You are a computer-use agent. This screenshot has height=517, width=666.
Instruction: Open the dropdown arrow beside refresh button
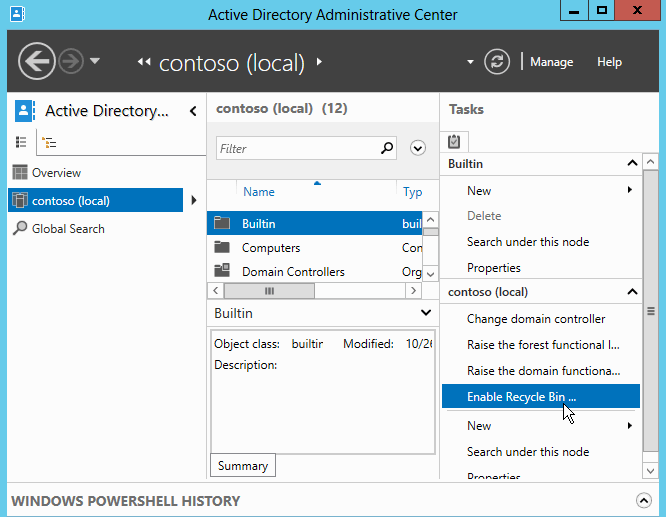point(470,62)
